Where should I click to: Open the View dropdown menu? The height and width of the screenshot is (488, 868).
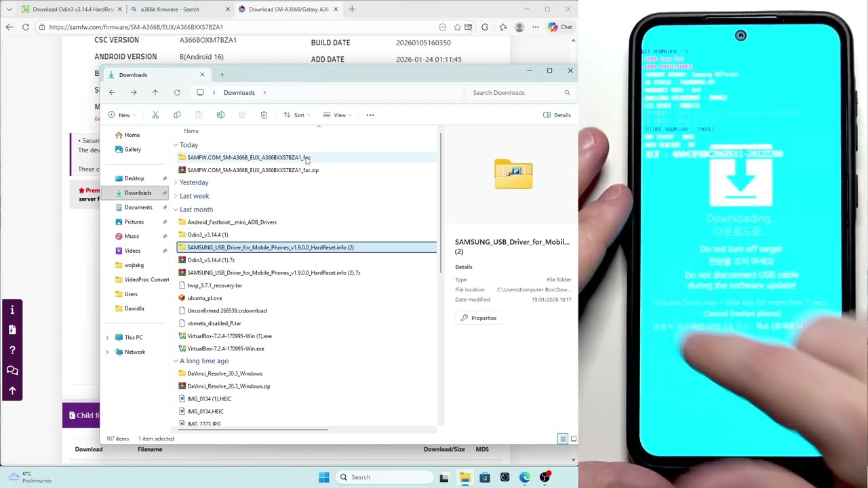[338, 115]
